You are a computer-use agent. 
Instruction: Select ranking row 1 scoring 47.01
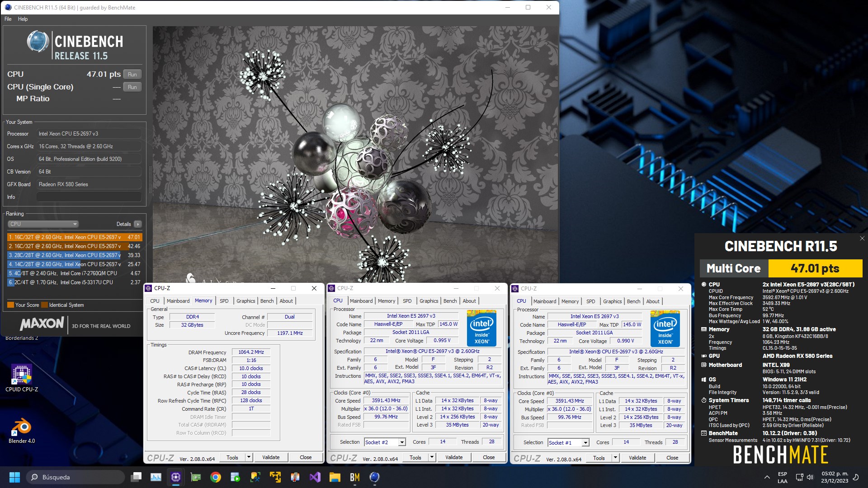pyautogui.click(x=75, y=237)
